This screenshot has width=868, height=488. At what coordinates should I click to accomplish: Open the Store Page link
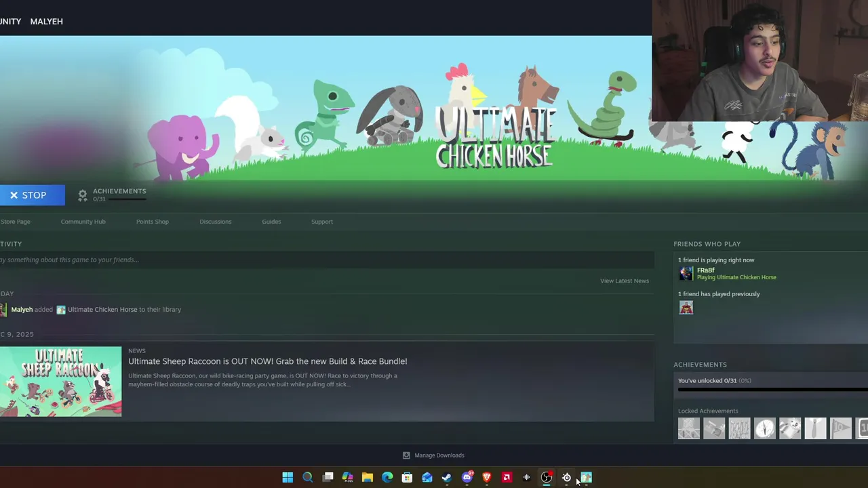coord(16,222)
